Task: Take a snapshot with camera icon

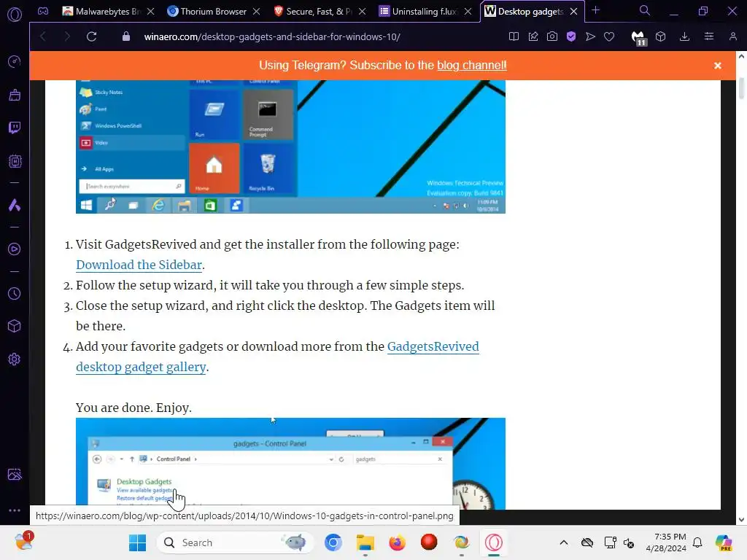Action: tap(552, 36)
